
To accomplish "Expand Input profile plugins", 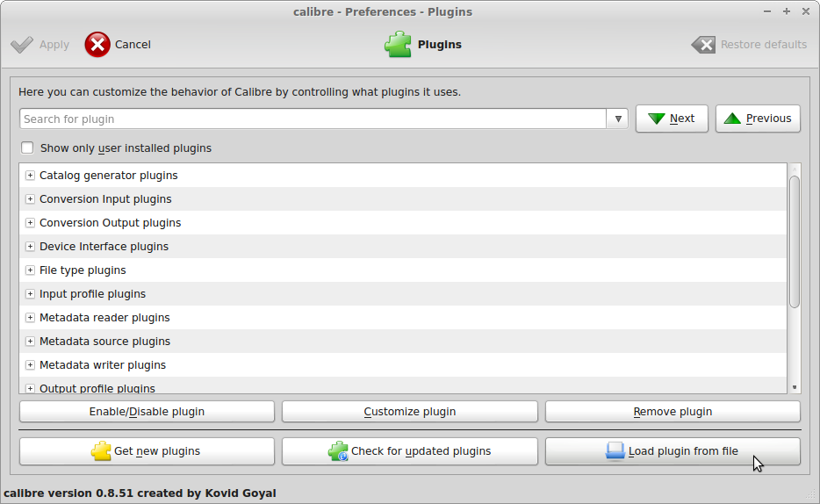I will tap(30, 294).
